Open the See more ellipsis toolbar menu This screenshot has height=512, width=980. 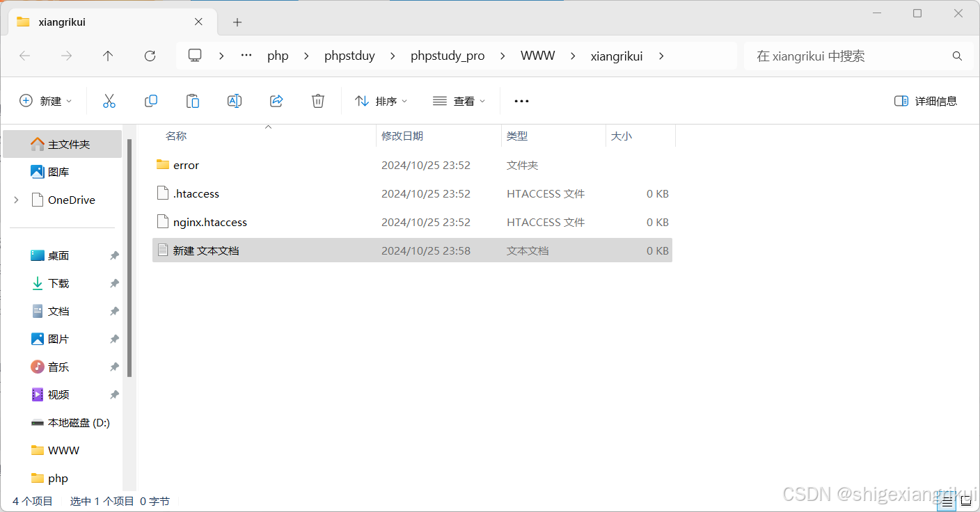(521, 100)
